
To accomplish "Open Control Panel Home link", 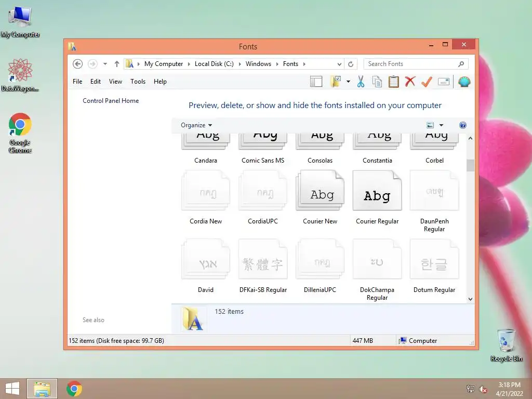I will pos(111,101).
